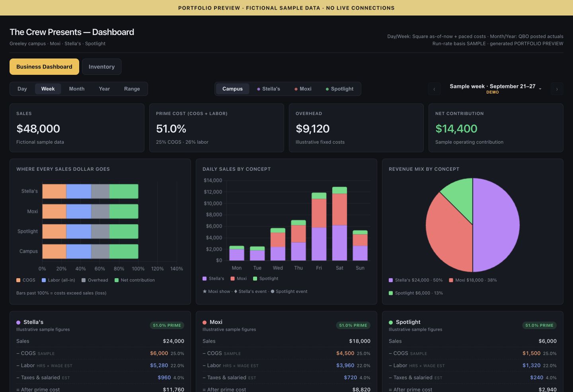Click the Prime Cost 51.0% card
The image size is (573, 392).
(216, 128)
